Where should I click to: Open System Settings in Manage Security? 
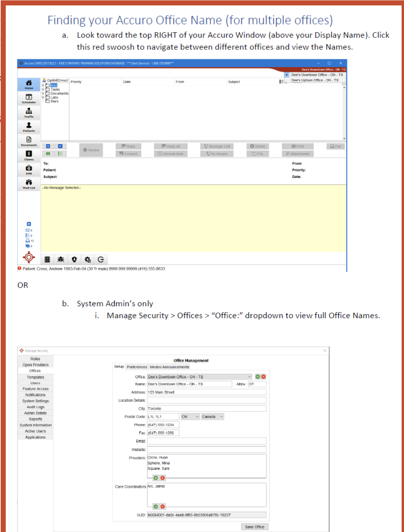pos(36,401)
